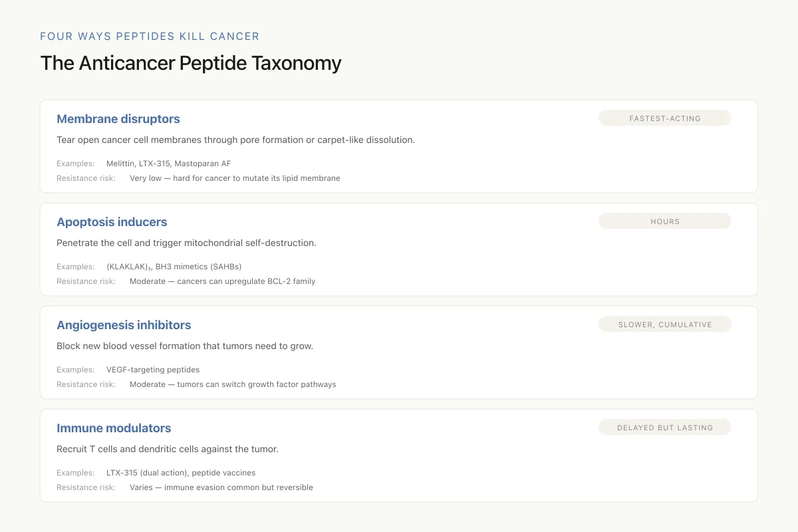
Task: Click the Apoptosis inducers heading
Action: point(112,222)
